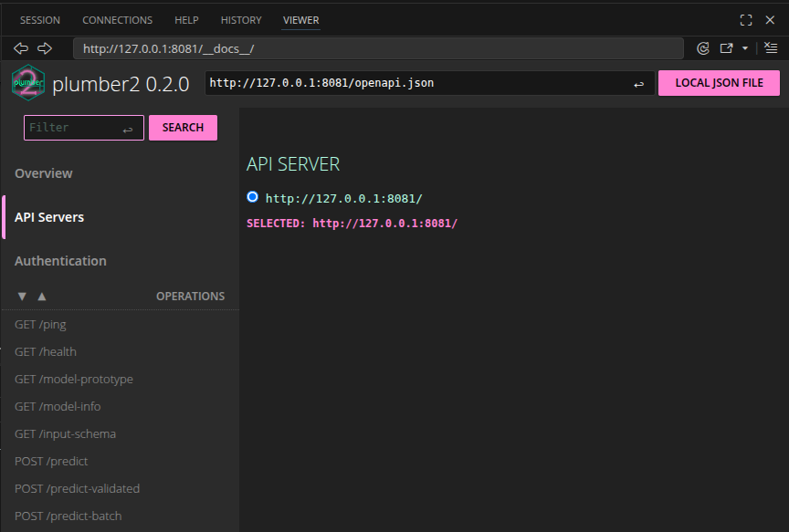Viewport: 789px width, 532px height.
Task: Expand all operations with down triangle
Action: point(22,297)
